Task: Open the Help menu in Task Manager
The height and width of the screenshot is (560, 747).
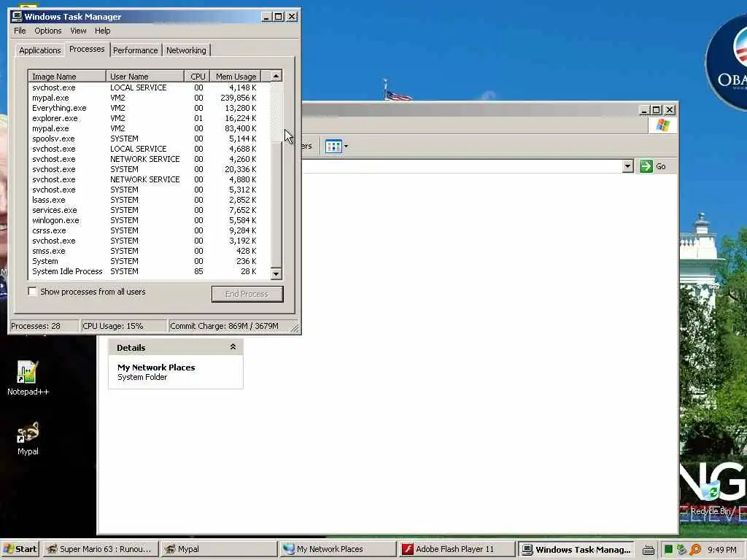Action: point(102,31)
